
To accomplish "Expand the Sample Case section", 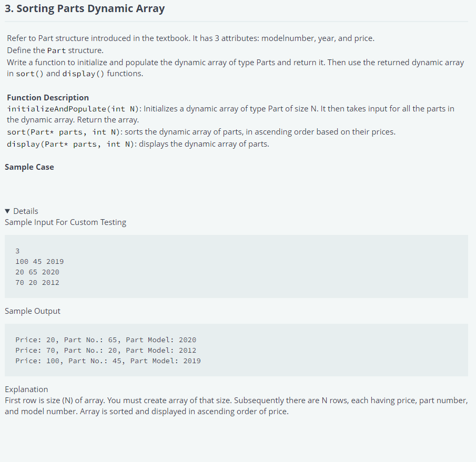I will [29, 167].
